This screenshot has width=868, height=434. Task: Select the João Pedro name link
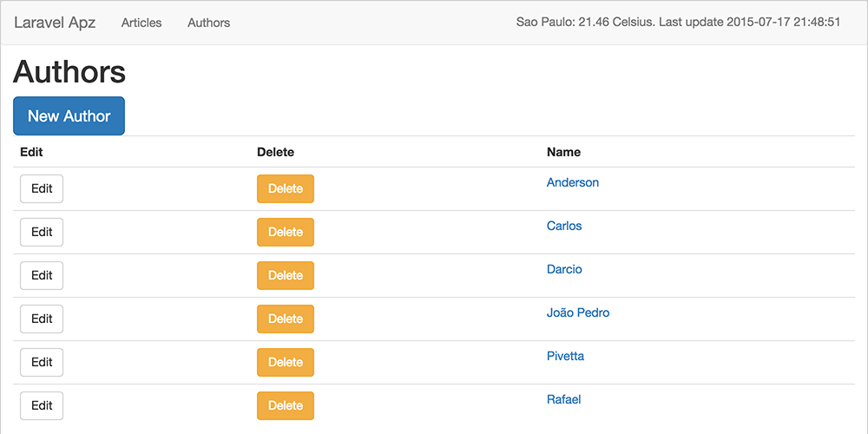(578, 312)
